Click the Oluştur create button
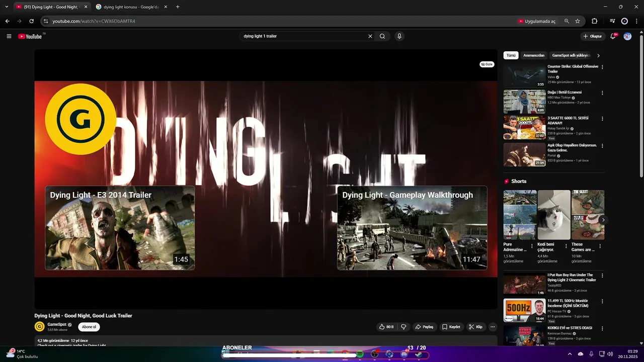 pos(593,36)
